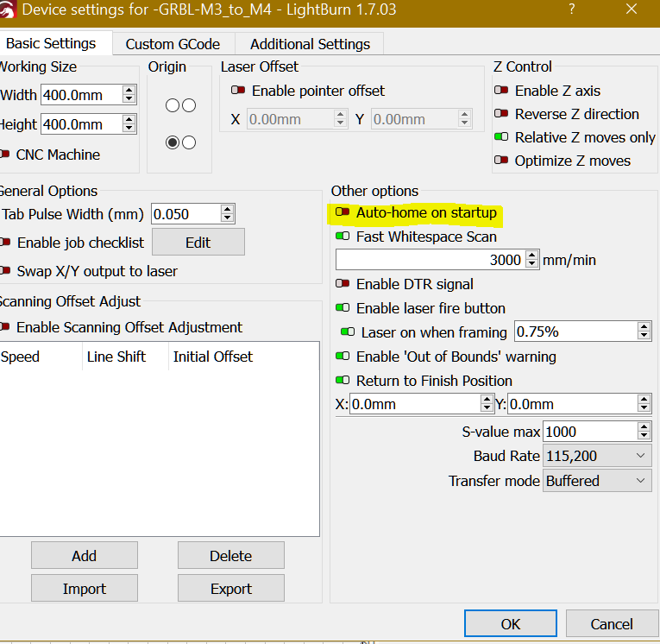Click the Import button
This screenshot has width=660, height=644.
(x=85, y=588)
